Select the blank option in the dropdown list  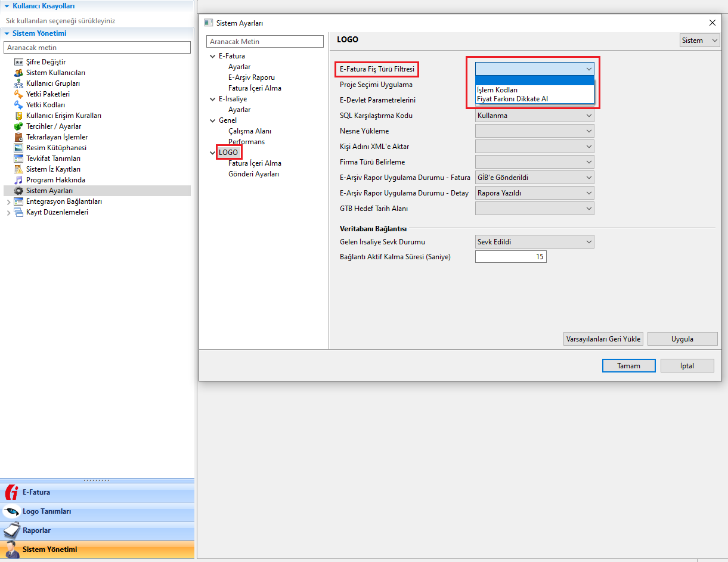tap(535, 81)
